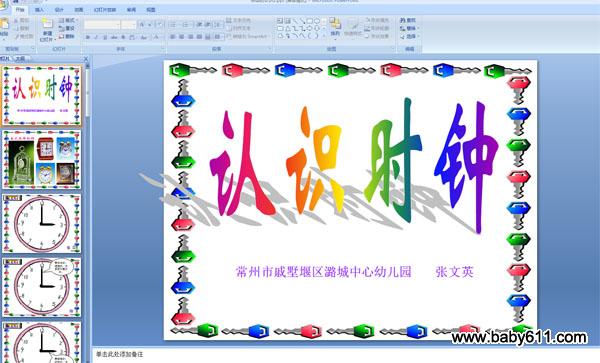Image resolution: width=600 pixels, height=363 pixels.
Task: Expand the slide Layout (版式) dropdown
Action: click(69, 20)
